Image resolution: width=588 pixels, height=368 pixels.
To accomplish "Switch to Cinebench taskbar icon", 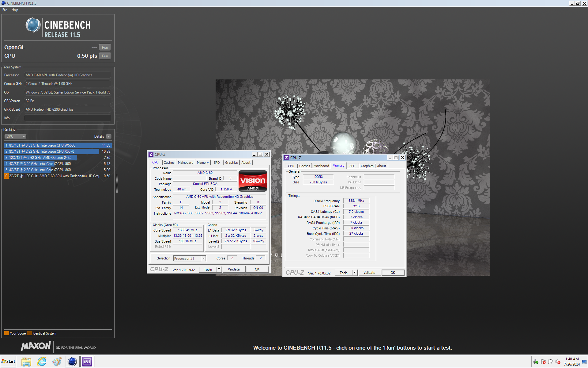I will 72,362.
